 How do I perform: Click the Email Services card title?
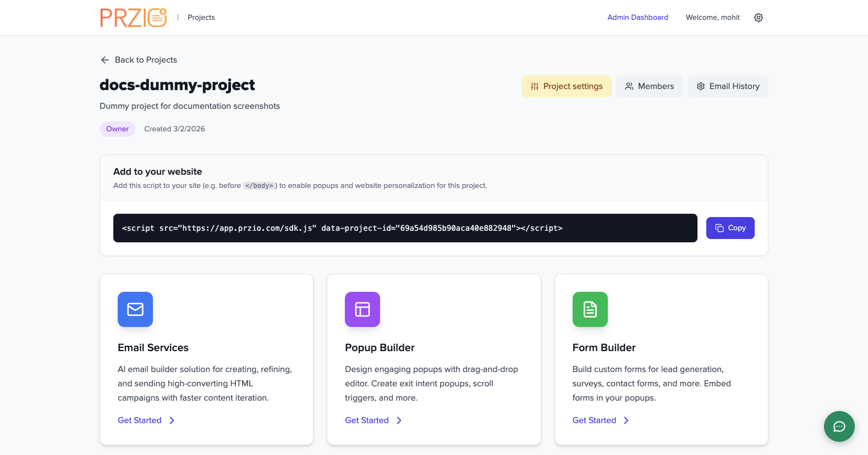coord(153,348)
